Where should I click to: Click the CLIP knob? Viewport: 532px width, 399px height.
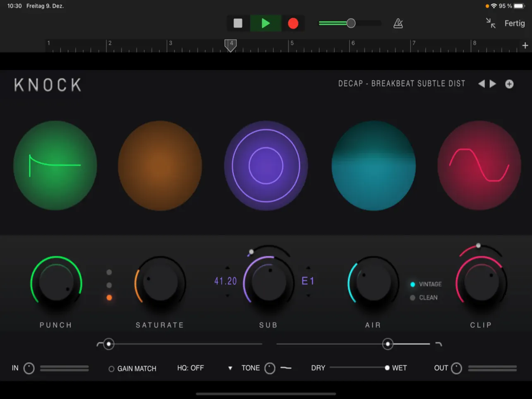(x=481, y=283)
